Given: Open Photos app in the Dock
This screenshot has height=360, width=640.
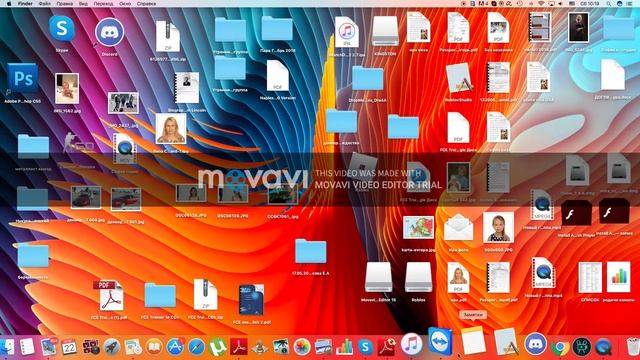Looking at the screenshot, I should [x=302, y=347].
